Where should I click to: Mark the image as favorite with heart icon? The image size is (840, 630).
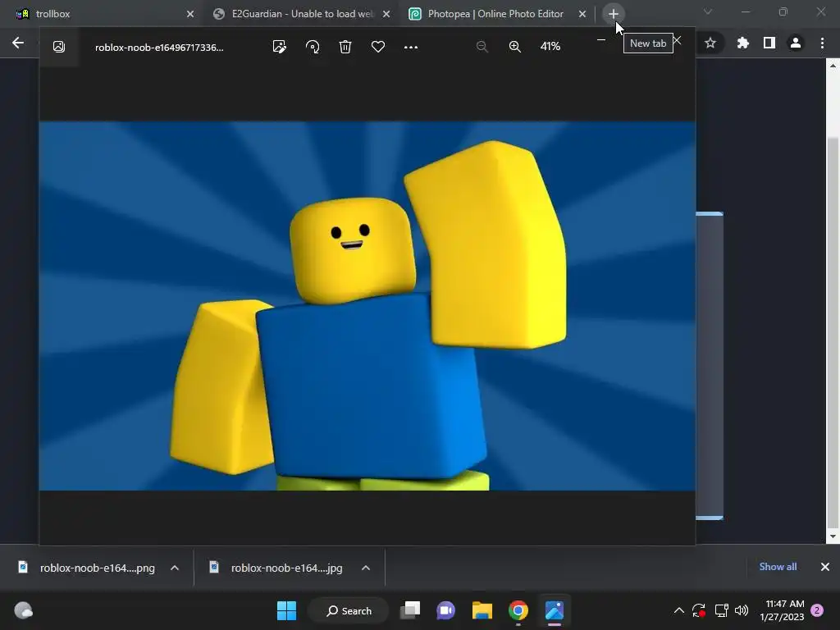pyautogui.click(x=378, y=47)
